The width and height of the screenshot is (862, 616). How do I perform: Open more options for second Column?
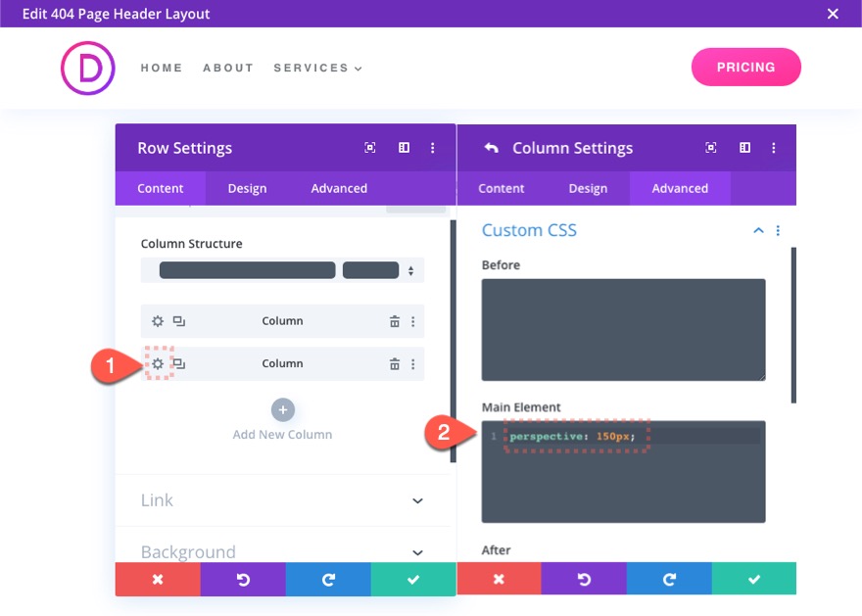pyautogui.click(x=412, y=363)
